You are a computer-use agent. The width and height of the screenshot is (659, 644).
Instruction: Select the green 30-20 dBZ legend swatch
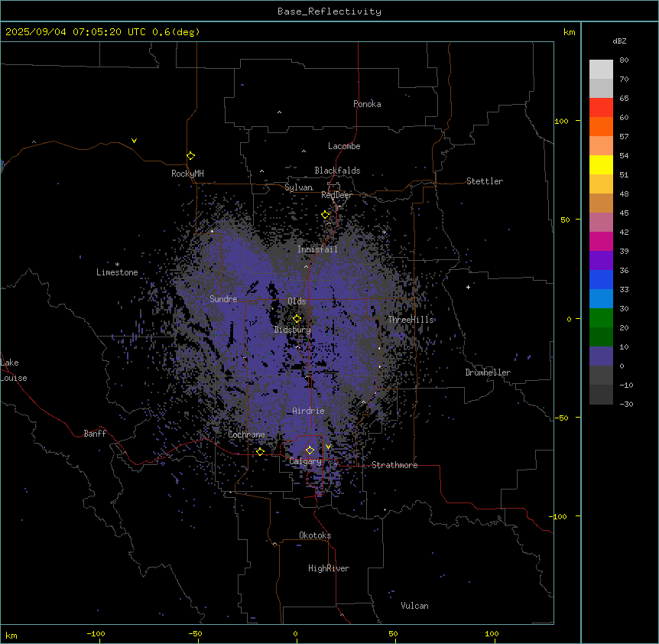601,318
